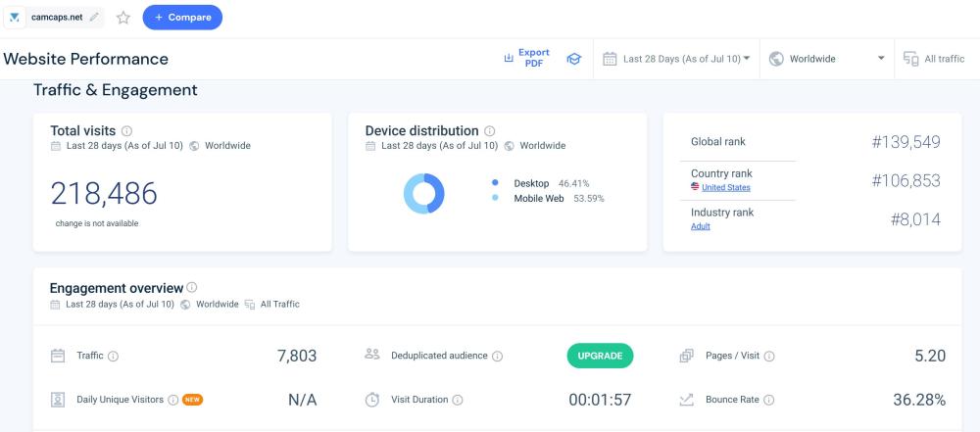Open the All traffic filter dropdown
The image size is (980, 432).
coord(934,59)
